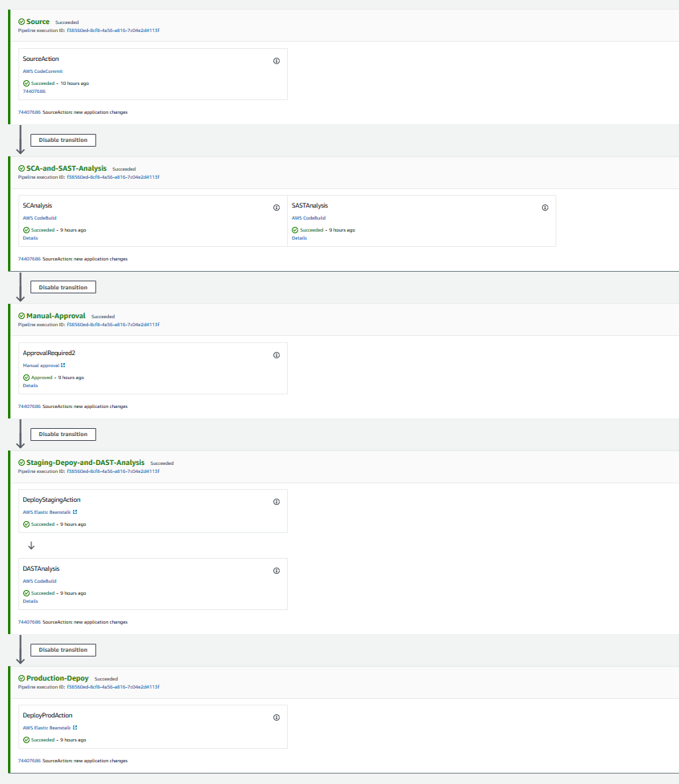This screenshot has height=784, width=679.
Task: Open info tooltip on DeployStagingAction card
Action: 277,501
